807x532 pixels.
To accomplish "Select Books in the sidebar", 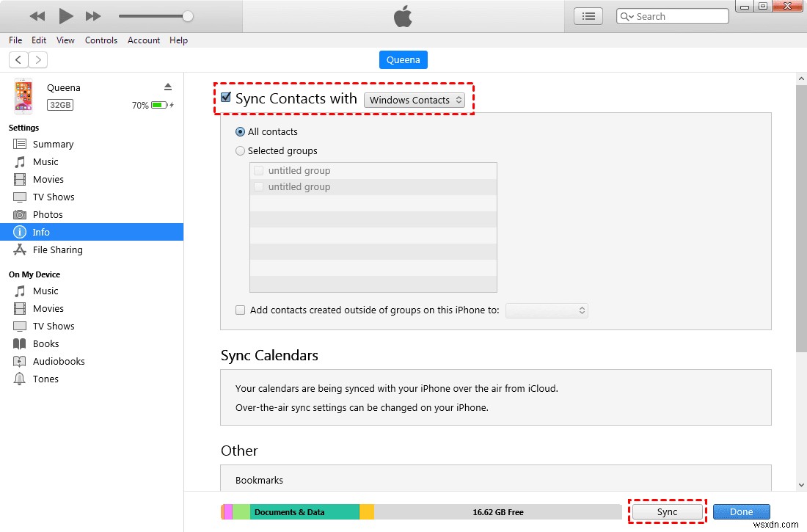I will pyautogui.click(x=45, y=343).
